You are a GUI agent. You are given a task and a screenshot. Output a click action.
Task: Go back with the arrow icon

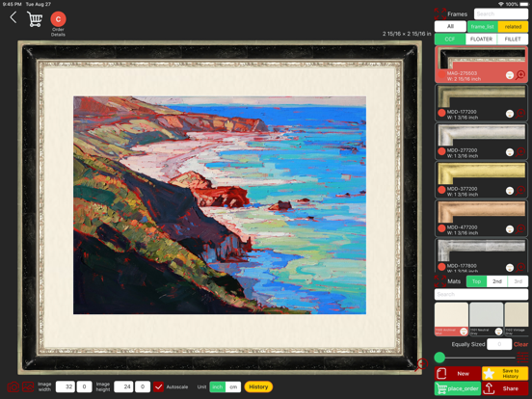coord(13,17)
